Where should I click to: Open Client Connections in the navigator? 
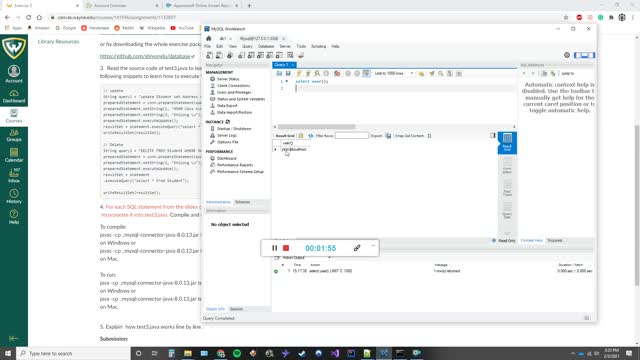coord(233,86)
